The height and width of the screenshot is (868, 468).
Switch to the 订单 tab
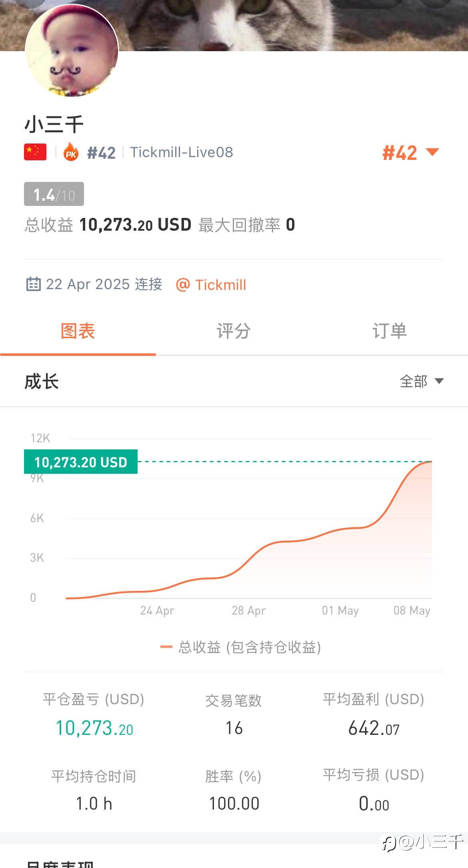pyautogui.click(x=390, y=331)
